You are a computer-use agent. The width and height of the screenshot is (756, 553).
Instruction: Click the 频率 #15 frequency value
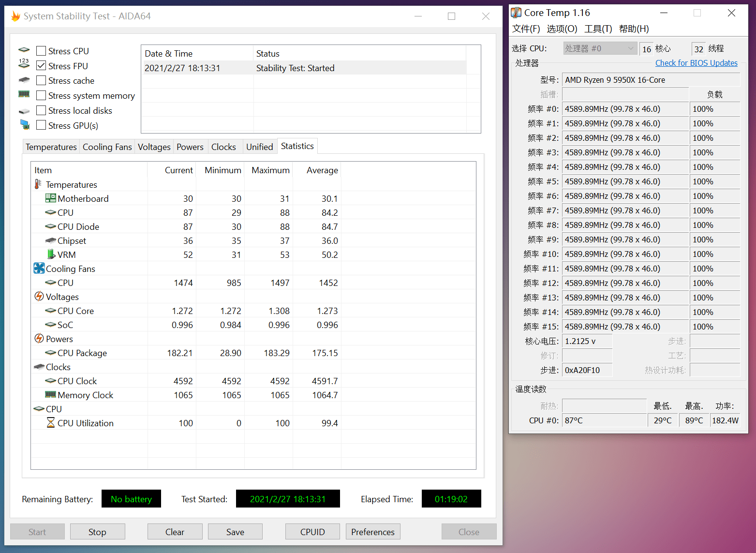tap(625, 327)
